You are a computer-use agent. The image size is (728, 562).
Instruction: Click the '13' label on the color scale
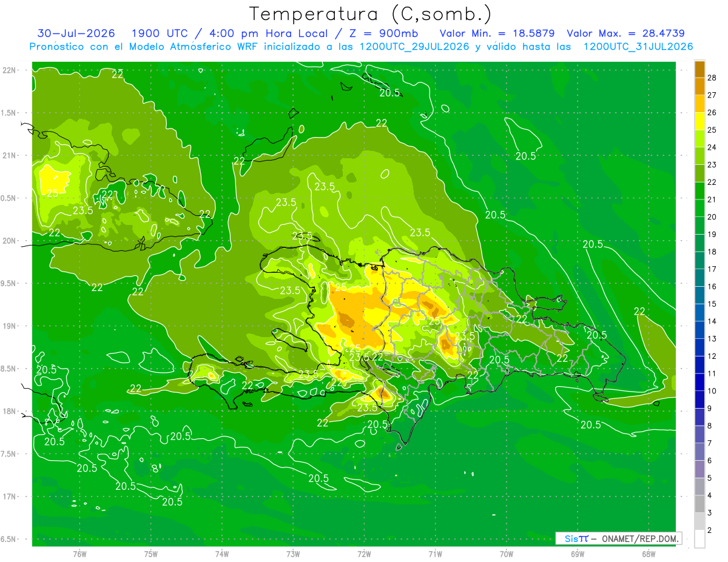[x=712, y=338]
